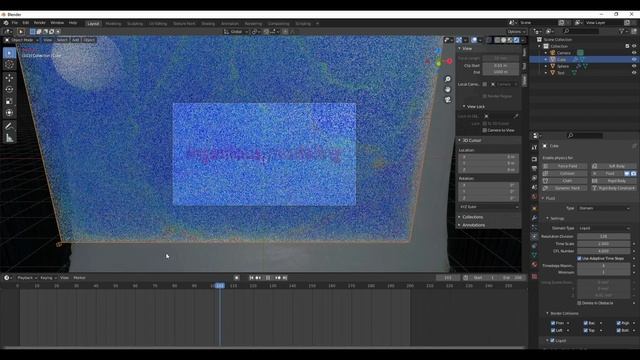The image size is (640, 360).
Task: Open the Material properties tab icon
Action: [534, 264]
